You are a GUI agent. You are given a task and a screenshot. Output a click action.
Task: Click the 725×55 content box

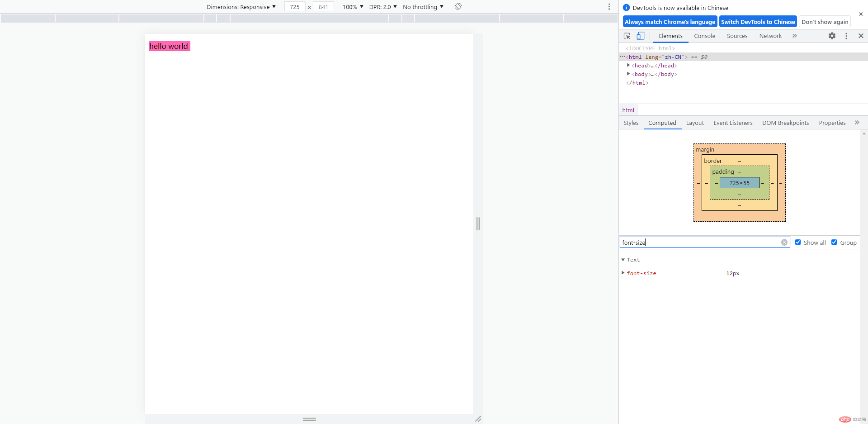(x=739, y=183)
